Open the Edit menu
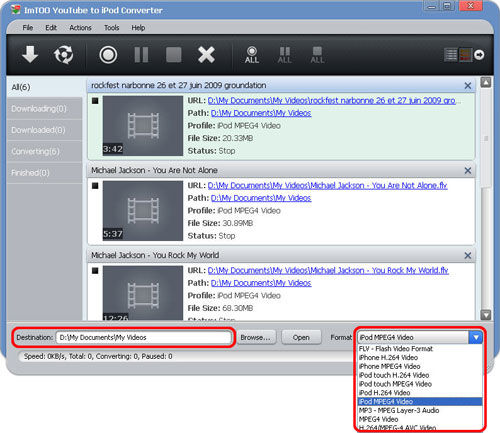 point(51,28)
